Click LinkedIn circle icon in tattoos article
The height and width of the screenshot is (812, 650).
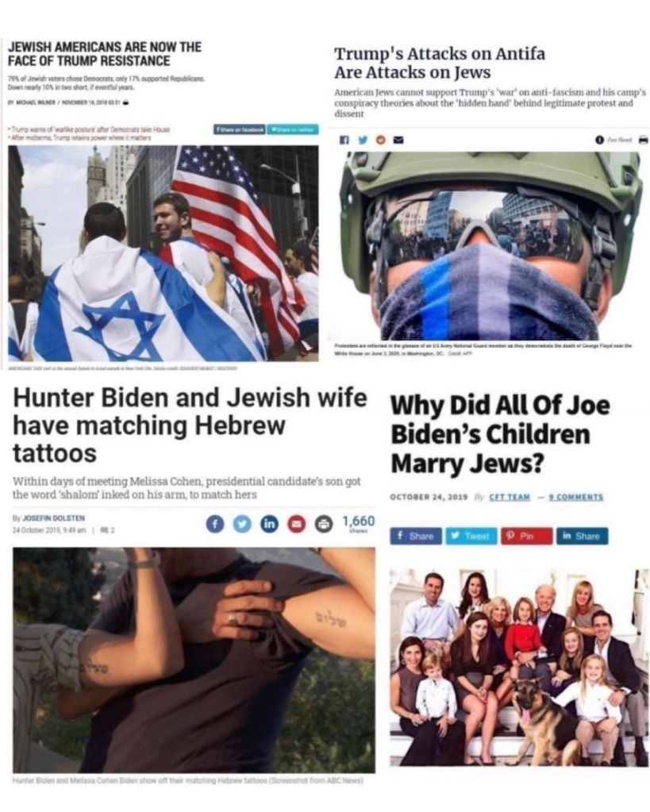pyautogui.click(x=269, y=524)
